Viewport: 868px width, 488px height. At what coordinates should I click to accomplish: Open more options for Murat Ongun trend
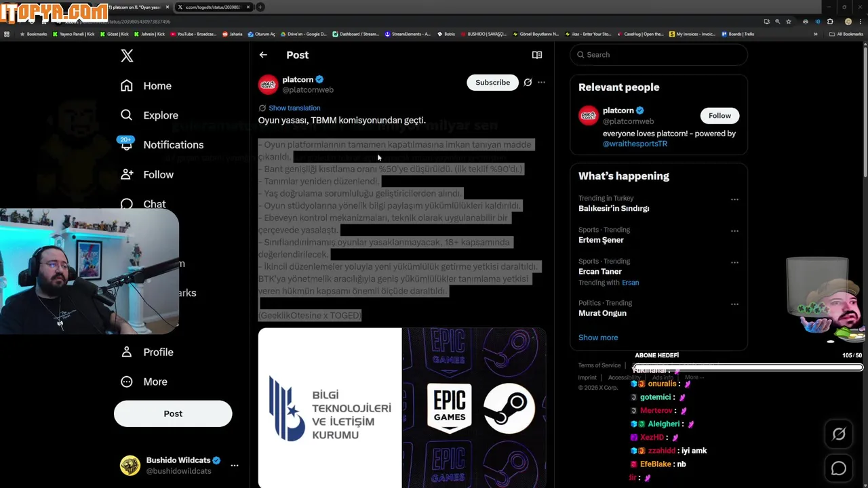(x=734, y=304)
